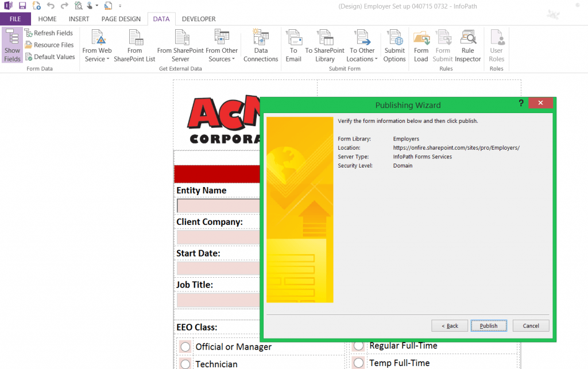Viewport: 588px width, 369px height.
Task: Select the Official or Manager radio button
Action: click(x=185, y=347)
